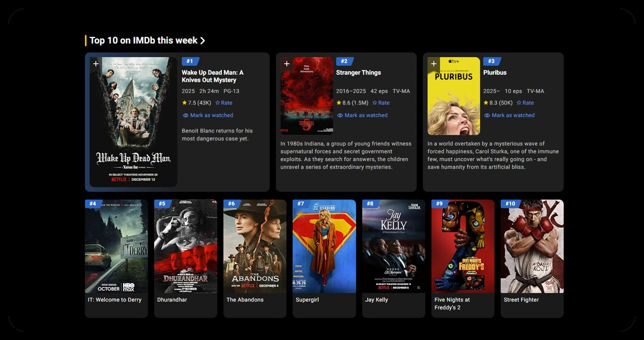The height and width of the screenshot is (340, 644).
Task: Open the Pluribus title link
Action: [x=495, y=73]
